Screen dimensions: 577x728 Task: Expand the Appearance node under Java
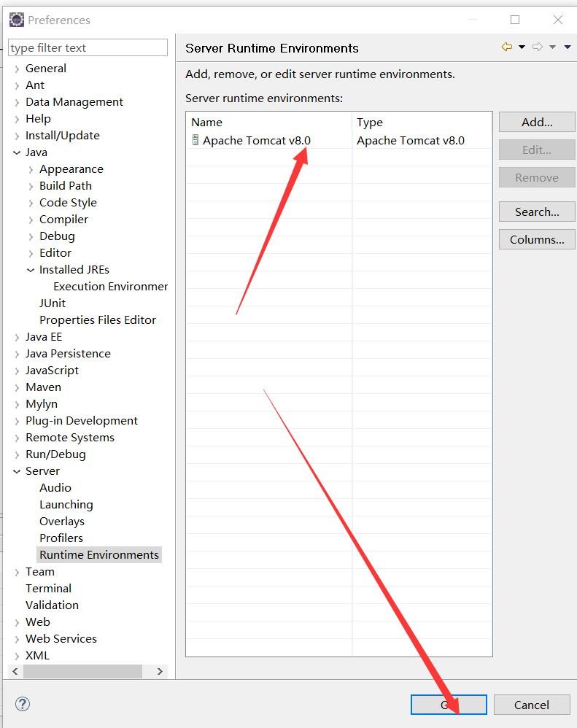(31, 170)
